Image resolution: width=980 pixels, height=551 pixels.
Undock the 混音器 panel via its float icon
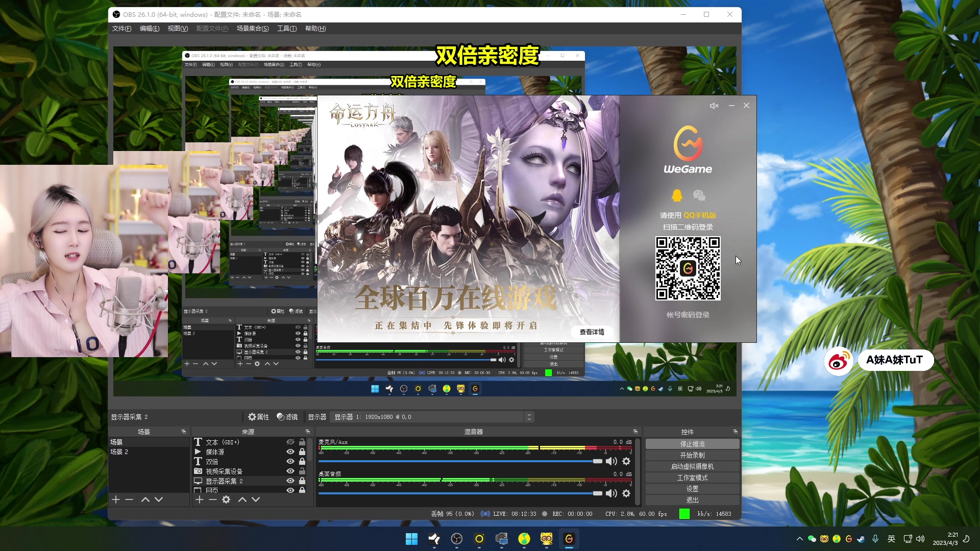tap(635, 432)
